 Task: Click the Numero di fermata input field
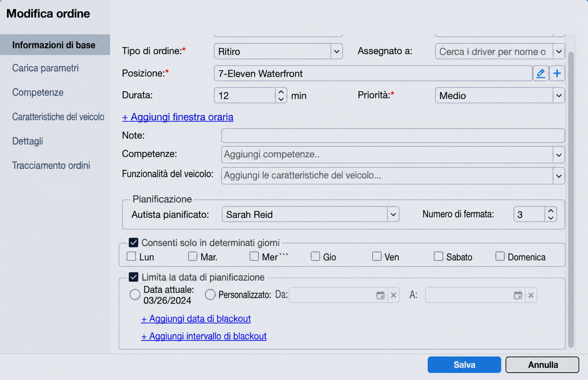click(x=529, y=214)
